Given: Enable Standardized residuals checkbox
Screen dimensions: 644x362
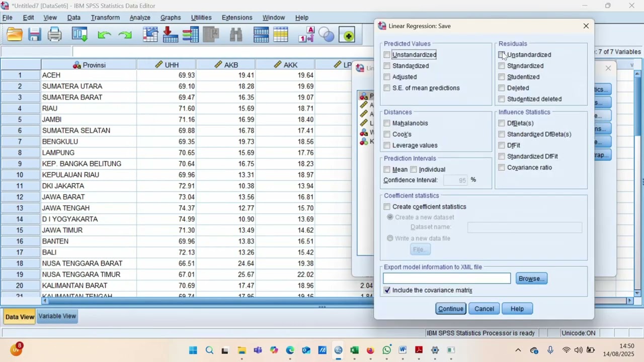Looking at the screenshot, I should tap(502, 66).
